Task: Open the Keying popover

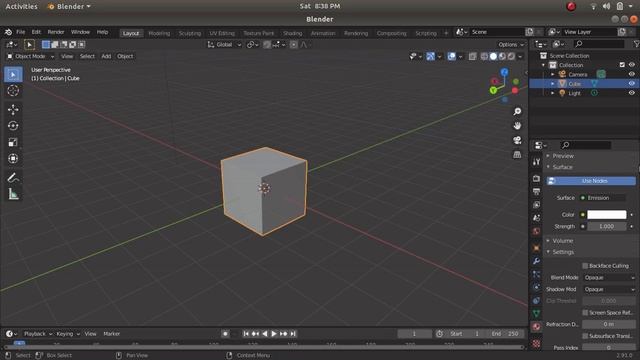Action: tap(68, 334)
